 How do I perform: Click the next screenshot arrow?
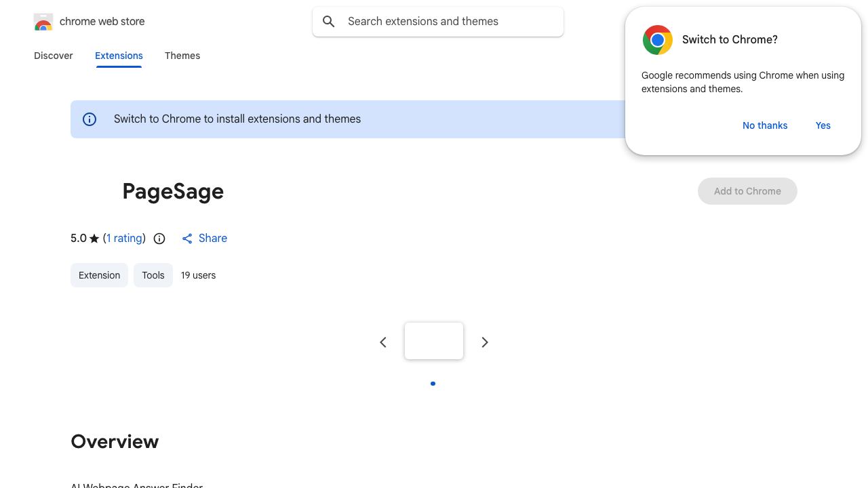pos(485,342)
